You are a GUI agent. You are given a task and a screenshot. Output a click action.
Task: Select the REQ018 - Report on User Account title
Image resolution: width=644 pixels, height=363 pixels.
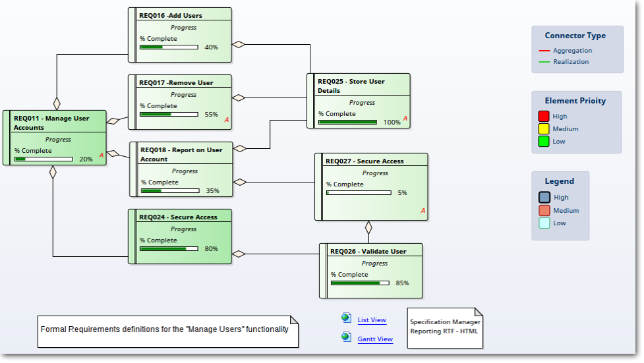point(181,154)
